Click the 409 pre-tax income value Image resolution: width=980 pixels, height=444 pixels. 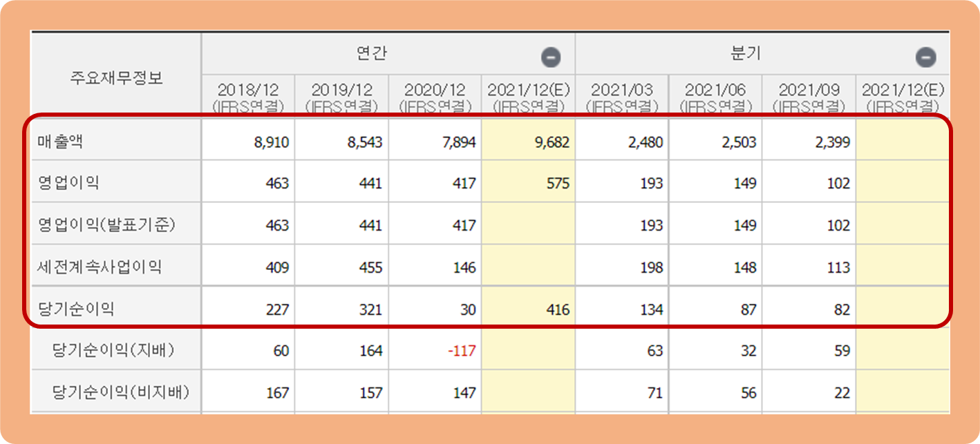276,267
